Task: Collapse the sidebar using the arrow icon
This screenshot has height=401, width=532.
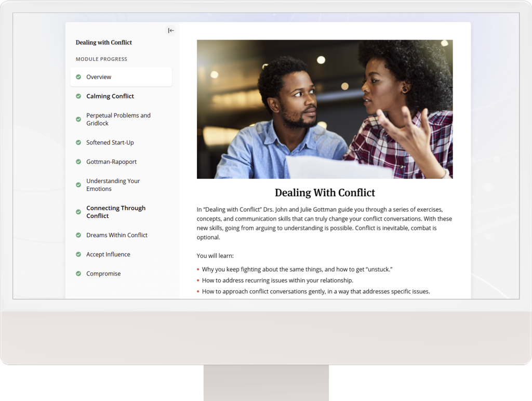Action: click(x=171, y=31)
